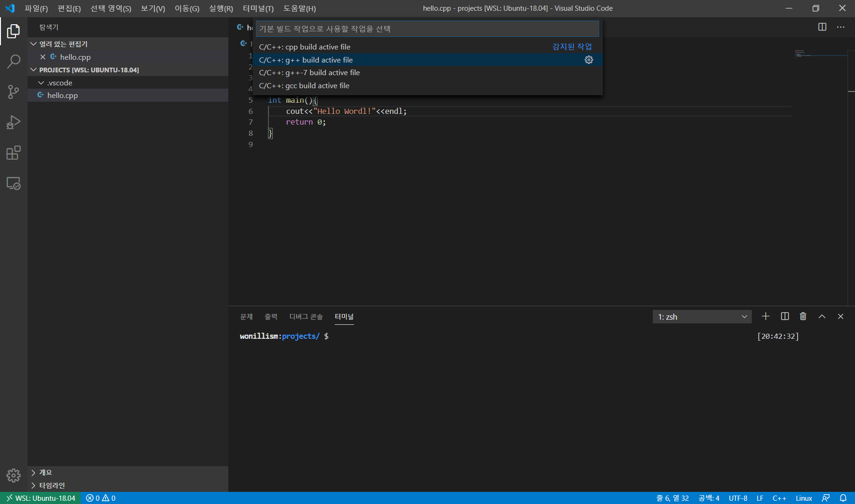Open the Manage gear in activity bar

(x=14, y=476)
